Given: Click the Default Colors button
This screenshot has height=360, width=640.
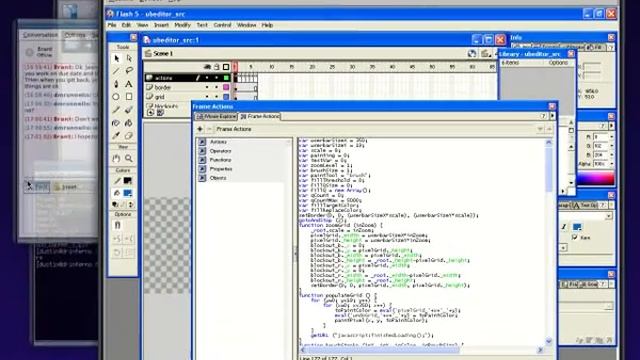Looking at the screenshot, I should tap(116, 204).
